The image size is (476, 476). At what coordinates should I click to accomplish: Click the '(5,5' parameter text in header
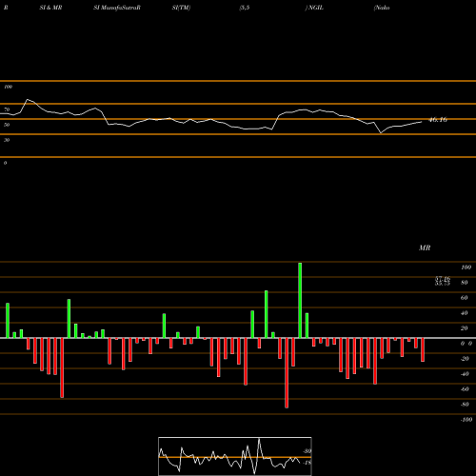pyautogui.click(x=245, y=8)
